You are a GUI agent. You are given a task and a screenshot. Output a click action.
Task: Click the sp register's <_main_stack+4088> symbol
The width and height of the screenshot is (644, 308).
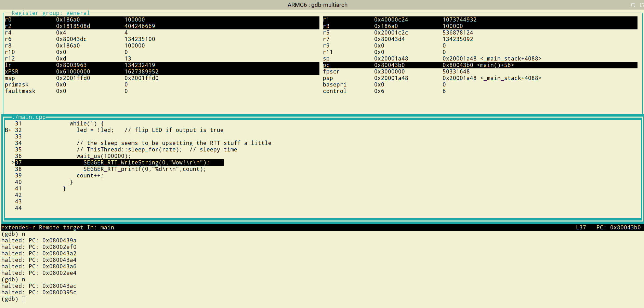click(x=511, y=59)
